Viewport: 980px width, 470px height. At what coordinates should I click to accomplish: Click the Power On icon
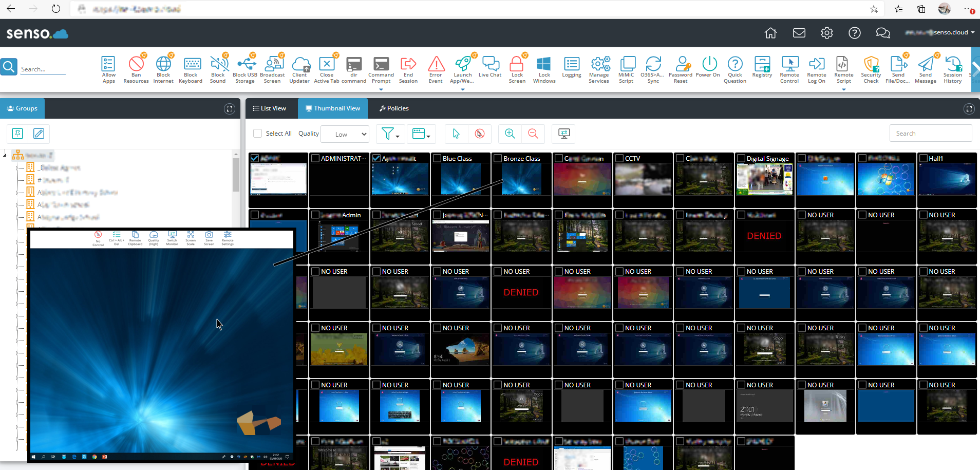point(709,65)
